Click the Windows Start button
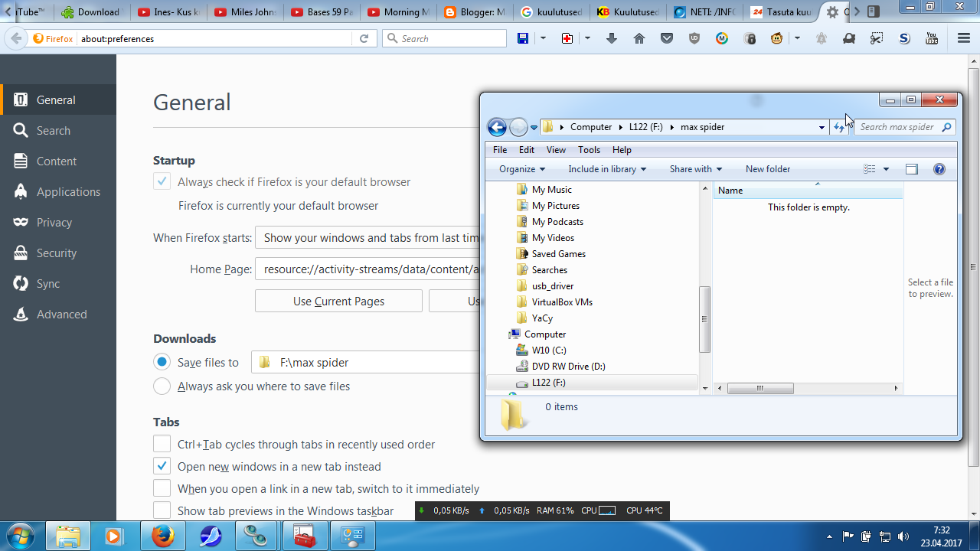This screenshot has height=551, width=980. (x=21, y=536)
